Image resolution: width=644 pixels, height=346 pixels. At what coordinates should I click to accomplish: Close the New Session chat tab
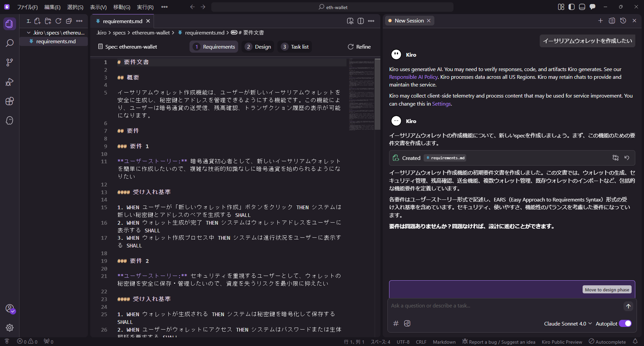tap(428, 20)
